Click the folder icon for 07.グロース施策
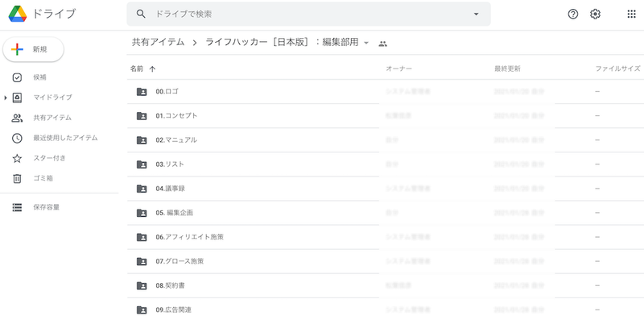 click(142, 262)
